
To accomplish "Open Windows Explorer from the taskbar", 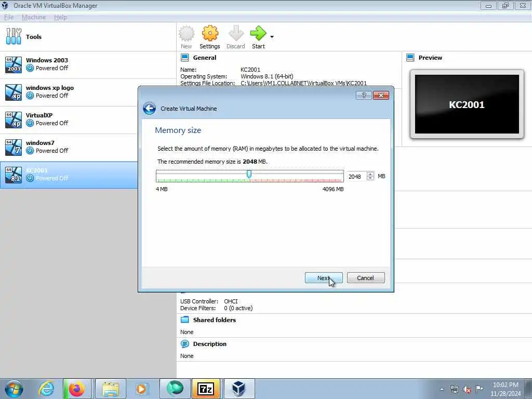I will pos(111,389).
